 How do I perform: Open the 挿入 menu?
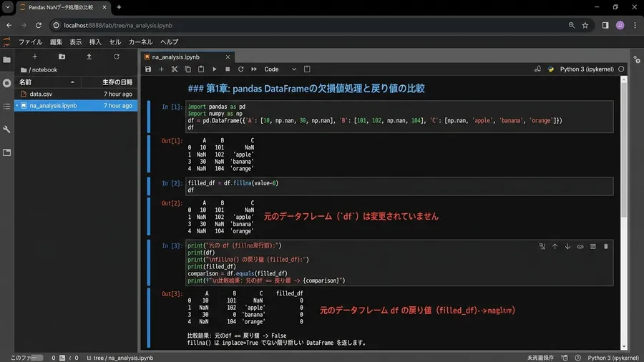[95, 42]
